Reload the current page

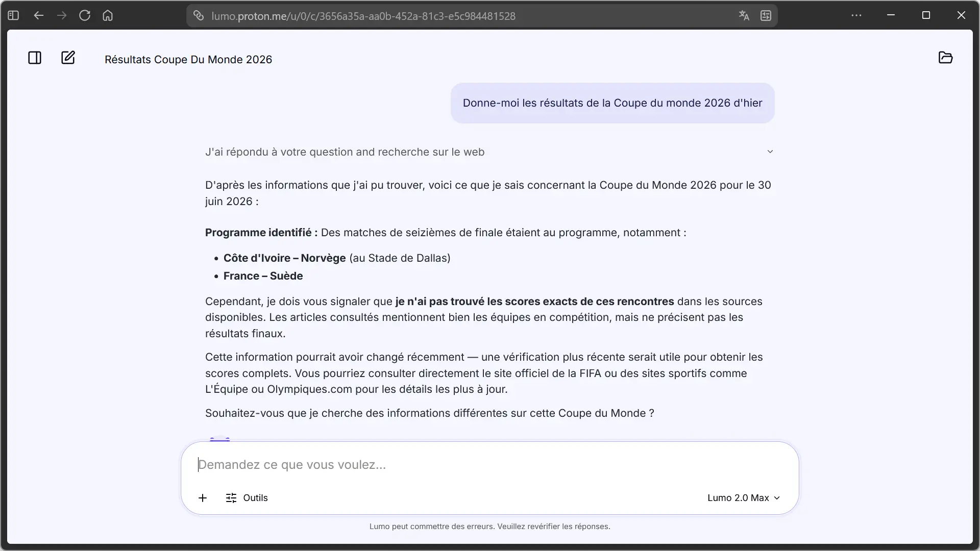(85, 15)
